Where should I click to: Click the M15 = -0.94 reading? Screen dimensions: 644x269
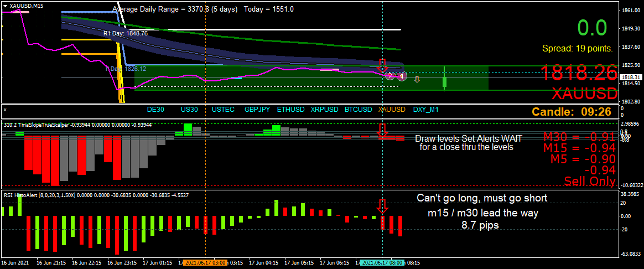point(579,148)
